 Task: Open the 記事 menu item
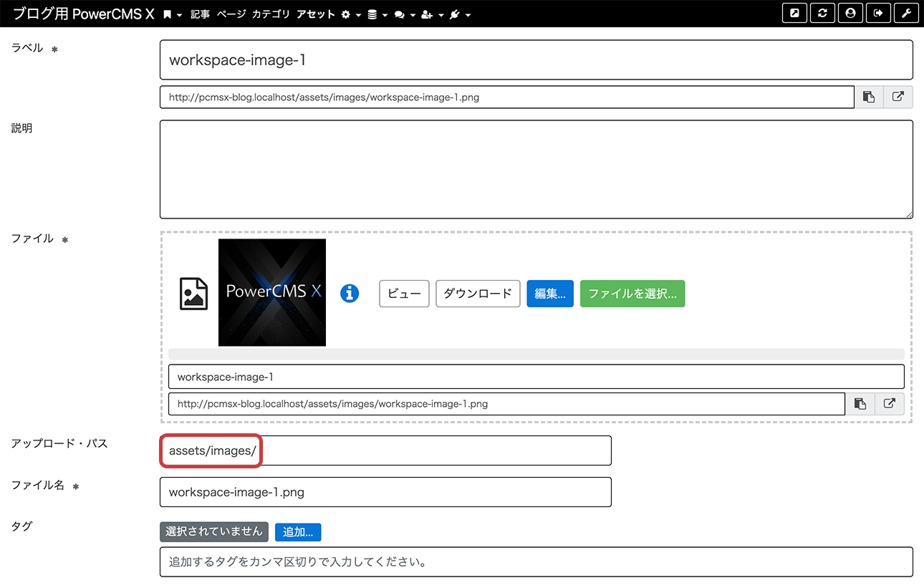tap(201, 14)
